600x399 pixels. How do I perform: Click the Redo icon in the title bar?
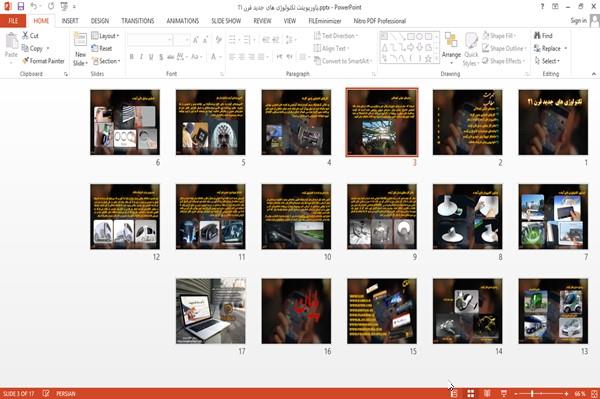pyautogui.click(x=51, y=7)
